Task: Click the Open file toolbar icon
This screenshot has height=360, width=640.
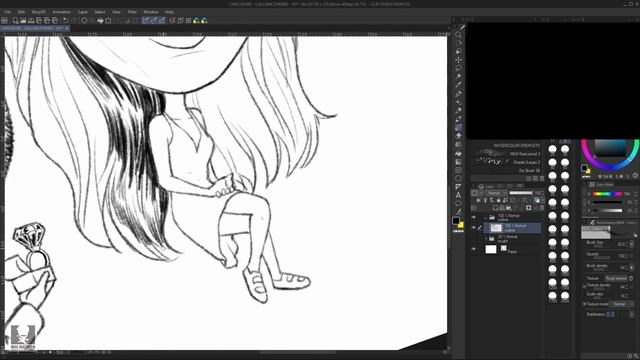Action: click(x=23, y=20)
